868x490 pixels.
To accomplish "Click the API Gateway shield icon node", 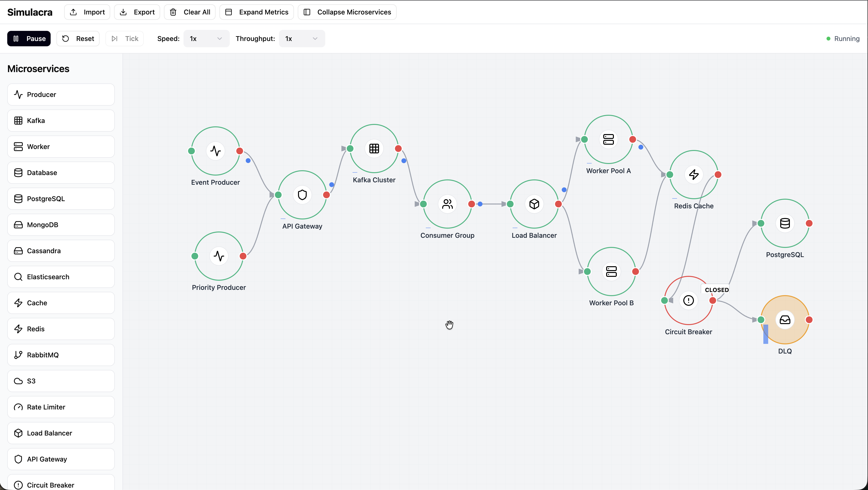I will (302, 195).
